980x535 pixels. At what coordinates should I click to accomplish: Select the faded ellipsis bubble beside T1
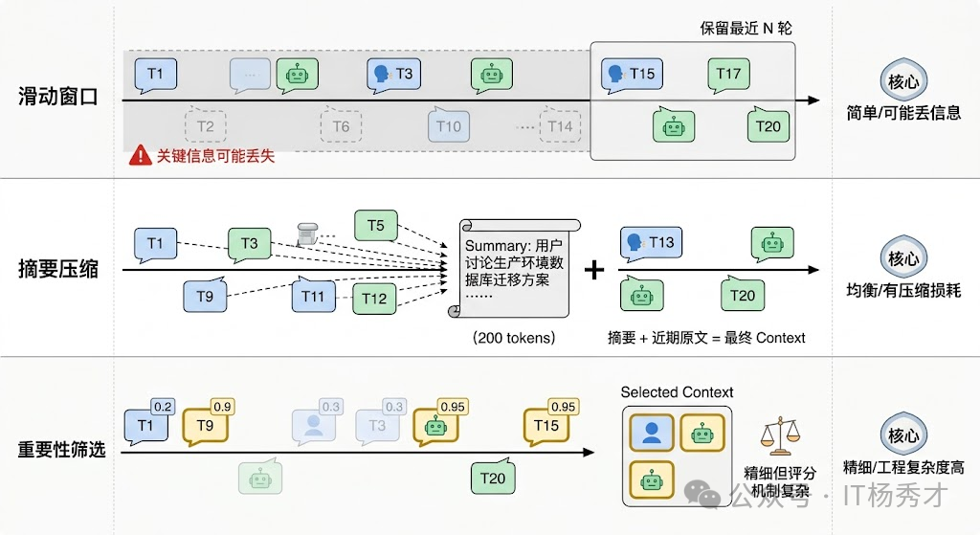[250, 75]
